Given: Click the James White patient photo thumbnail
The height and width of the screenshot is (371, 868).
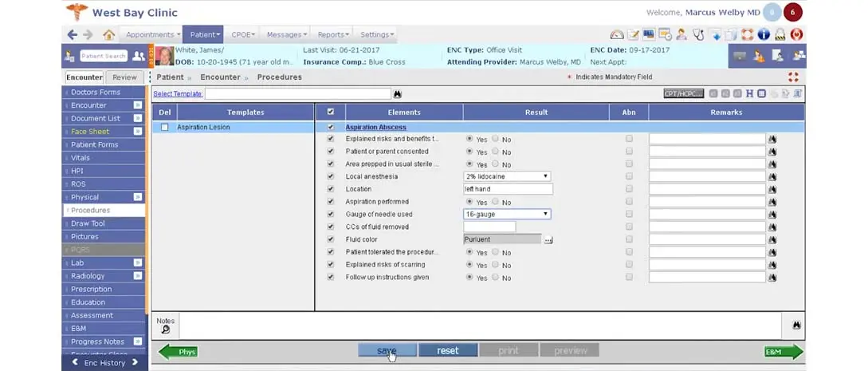Looking at the screenshot, I should coord(164,56).
